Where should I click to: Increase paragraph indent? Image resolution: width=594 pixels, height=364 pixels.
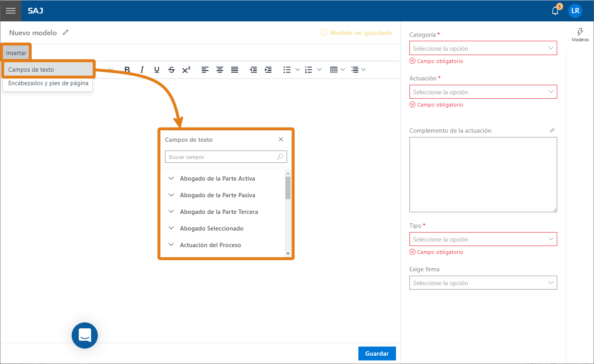268,70
